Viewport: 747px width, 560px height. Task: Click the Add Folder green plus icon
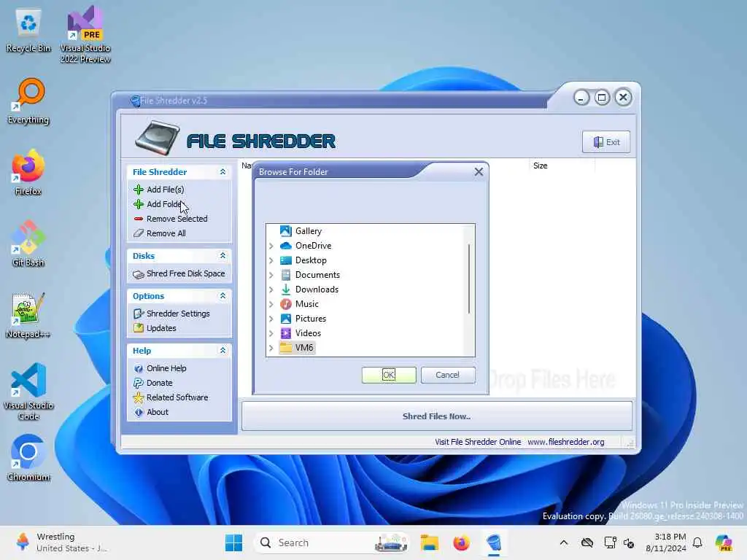tap(139, 204)
